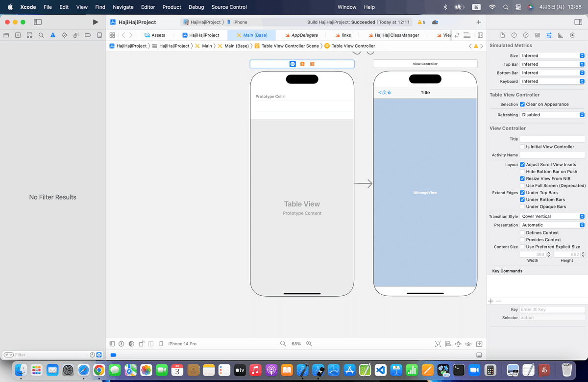Open the Editor menu

(x=147, y=7)
